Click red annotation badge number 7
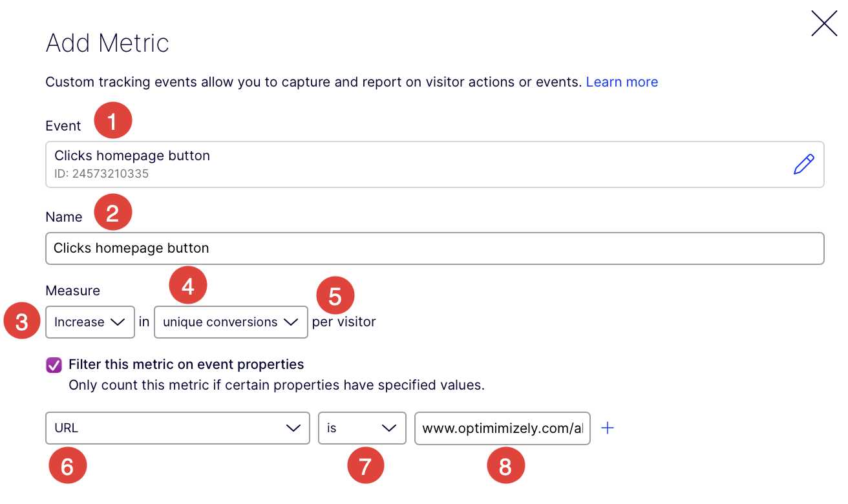This screenshot has width=848, height=504. (x=366, y=465)
